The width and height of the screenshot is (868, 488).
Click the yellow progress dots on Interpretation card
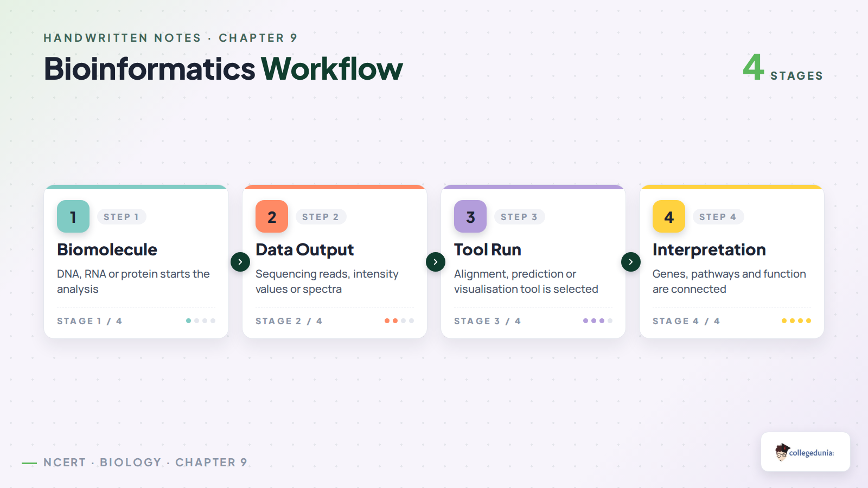pyautogui.click(x=796, y=320)
